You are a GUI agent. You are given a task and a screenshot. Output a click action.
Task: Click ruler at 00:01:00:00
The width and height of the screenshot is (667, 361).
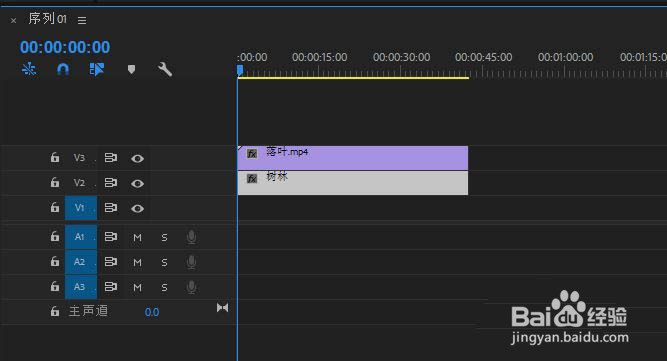pyautogui.click(x=565, y=57)
